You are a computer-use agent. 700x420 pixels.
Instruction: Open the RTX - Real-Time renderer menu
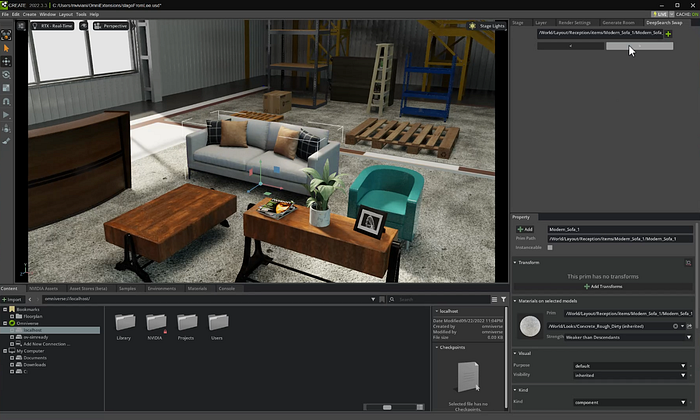(52, 26)
